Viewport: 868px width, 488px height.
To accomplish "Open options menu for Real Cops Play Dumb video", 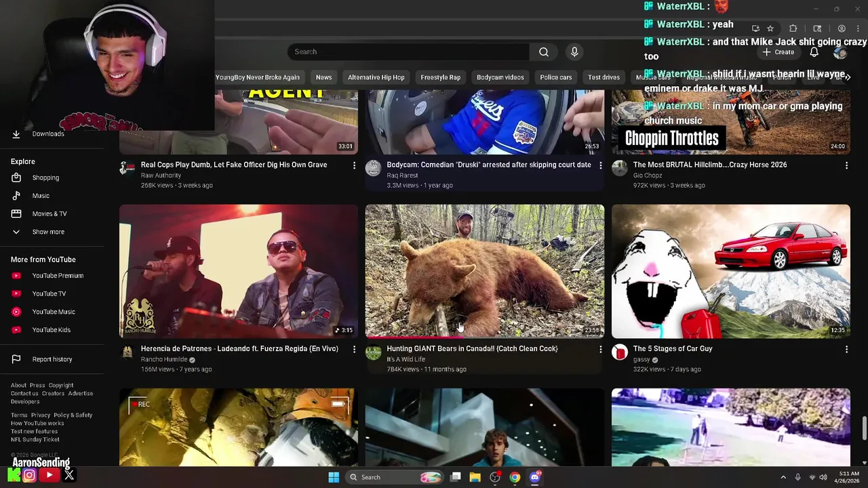I will click(x=354, y=165).
